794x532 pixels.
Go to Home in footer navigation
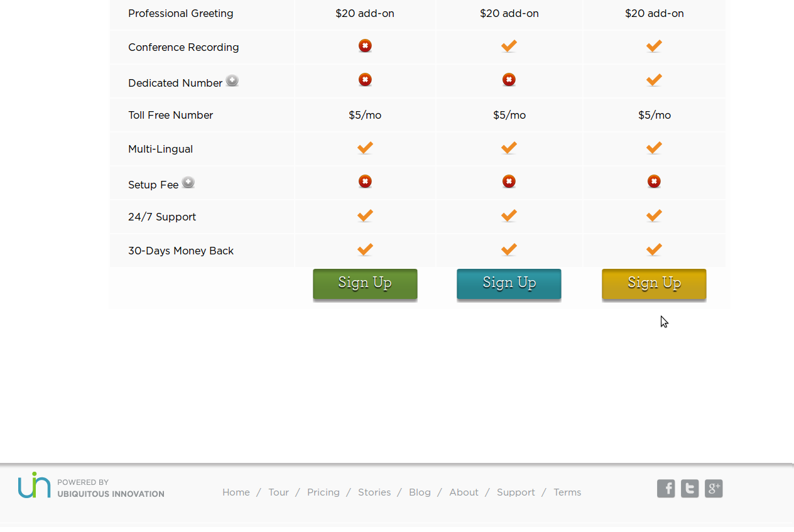[236, 492]
